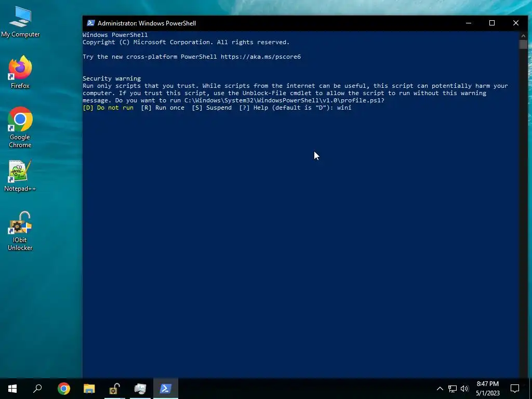Viewport: 532px width, 399px height.
Task: Click the 'Security warning' heading text
Action: (112, 78)
